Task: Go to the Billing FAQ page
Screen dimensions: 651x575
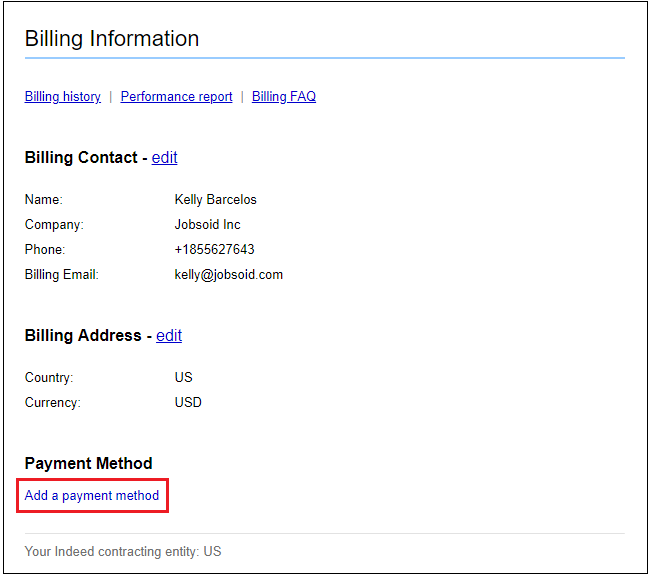Action: (x=283, y=97)
